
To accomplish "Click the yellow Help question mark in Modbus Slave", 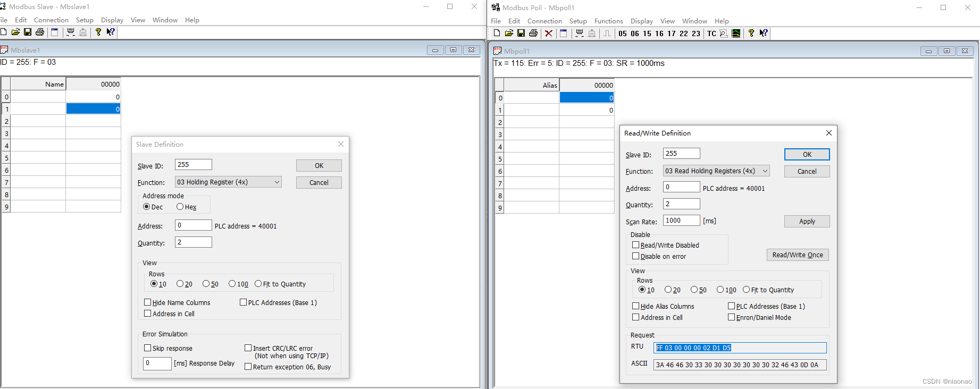I will coord(98,32).
